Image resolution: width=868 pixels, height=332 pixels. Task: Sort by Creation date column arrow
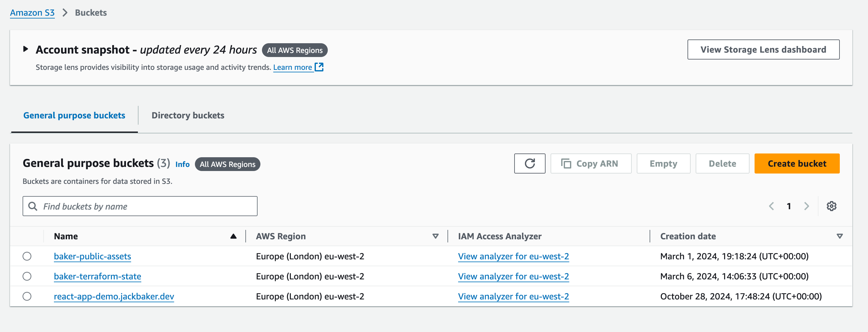click(x=839, y=236)
